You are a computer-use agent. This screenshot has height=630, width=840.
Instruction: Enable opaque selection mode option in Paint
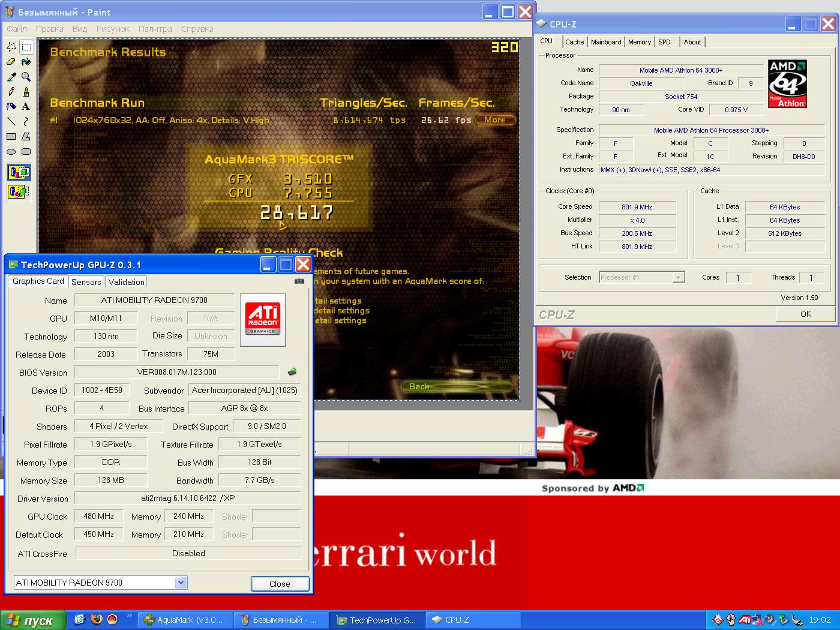pyautogui.click(x=19, y=173)
